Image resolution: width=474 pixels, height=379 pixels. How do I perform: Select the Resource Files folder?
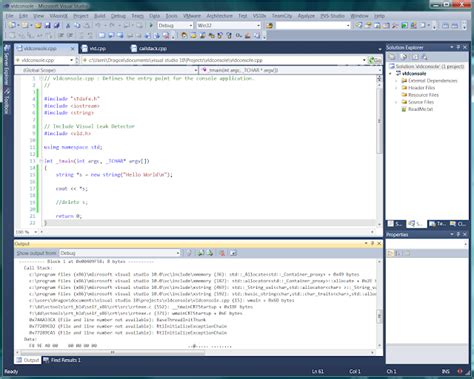click(x=420, y=95)
